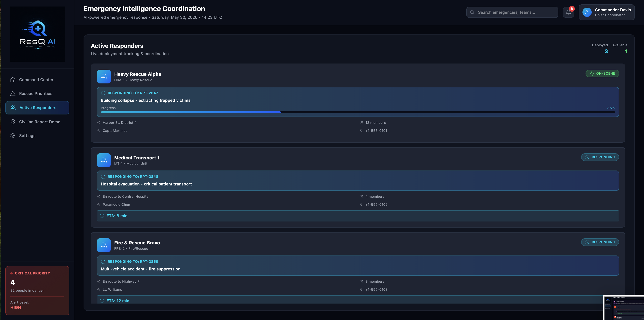Screen dimensions: 644x320
Task: Click the ETA: 12 min bar
Action: [x=358, y=300]
